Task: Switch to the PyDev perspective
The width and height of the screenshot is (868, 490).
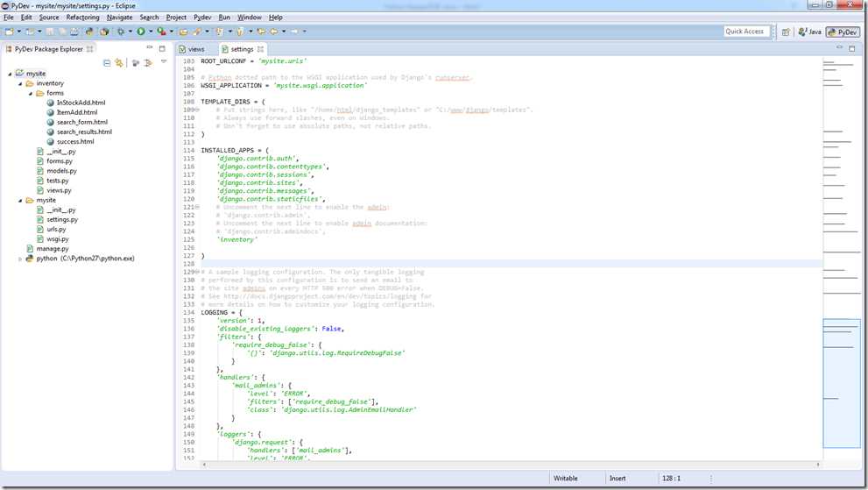Action: [x=843, y=32]
